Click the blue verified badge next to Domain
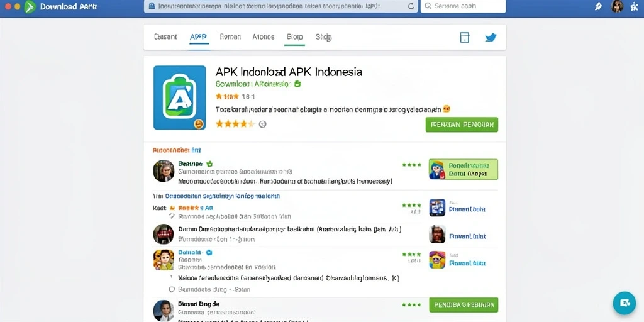 209,252
